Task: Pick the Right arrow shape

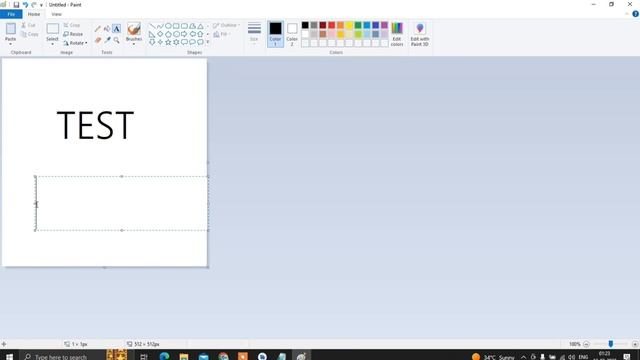Action: pyautogui.click(x=184, y=34)
